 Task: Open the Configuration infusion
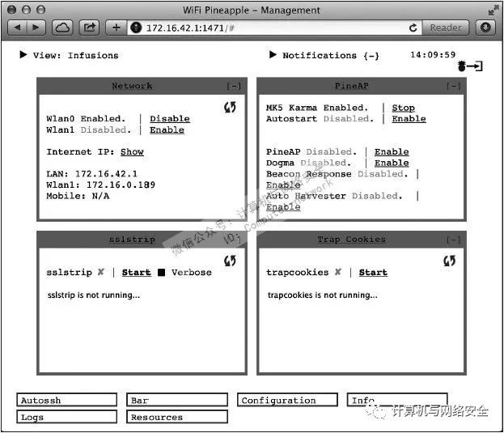[287, 400]
